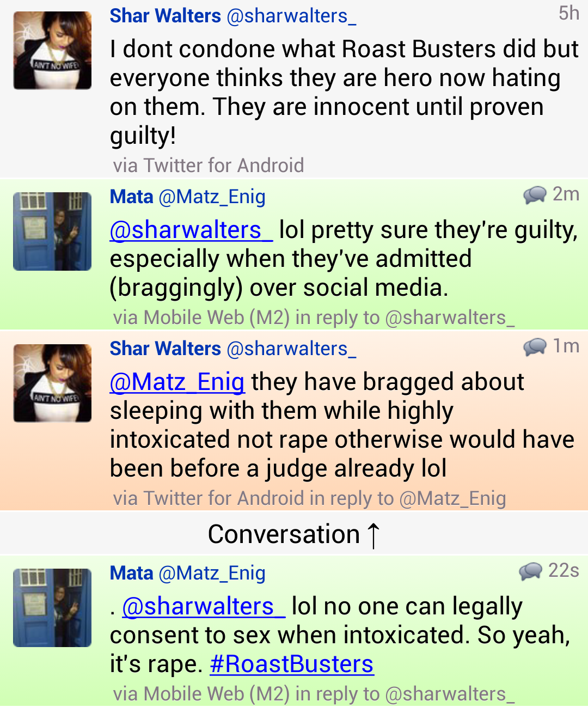588x707 pixels.
Task: Open the #RoastBusters hashtag link
Action: pos(292,664)
